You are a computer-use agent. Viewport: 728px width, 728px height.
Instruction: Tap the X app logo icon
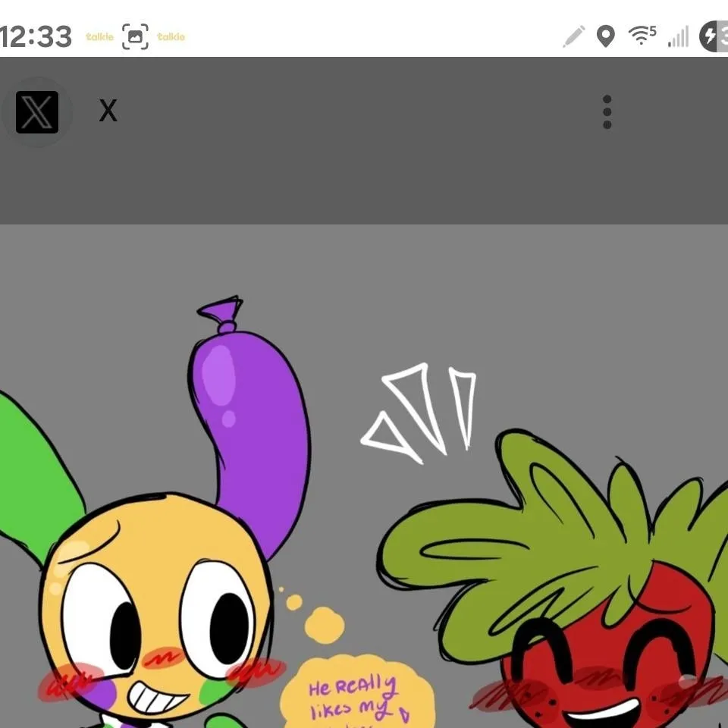pyautogui.click(x=37, y=112)
